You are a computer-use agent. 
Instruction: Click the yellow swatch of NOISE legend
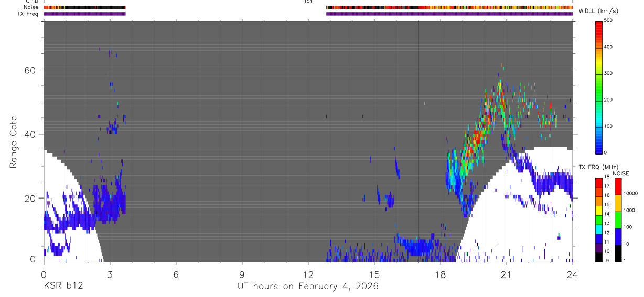(x=618, y=203)
